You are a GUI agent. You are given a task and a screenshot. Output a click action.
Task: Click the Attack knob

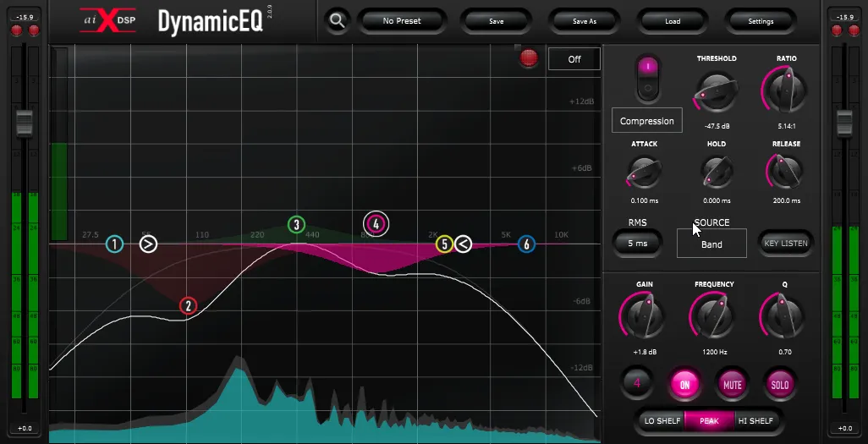[645, 171]
